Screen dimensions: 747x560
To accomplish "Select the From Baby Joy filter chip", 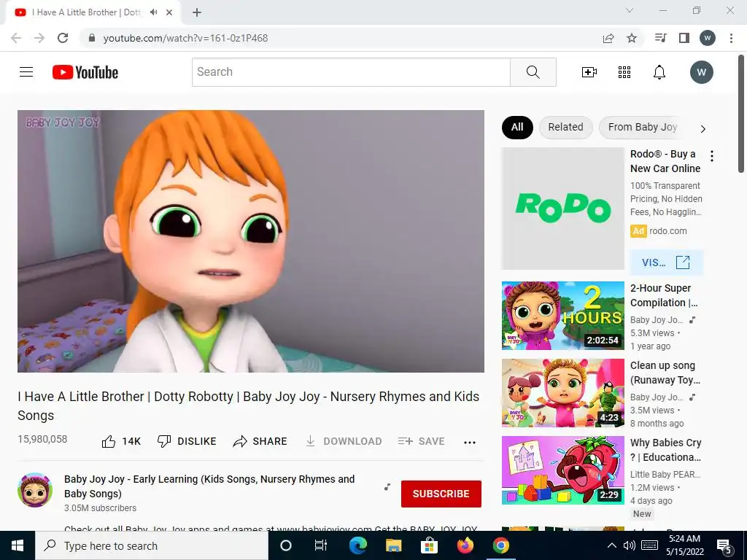I will 642,127.
